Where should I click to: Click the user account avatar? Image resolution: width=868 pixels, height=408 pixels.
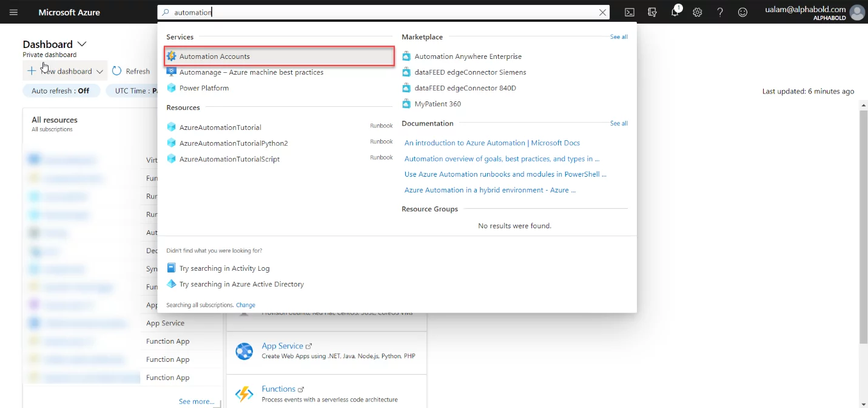click(x=857, y=12)
